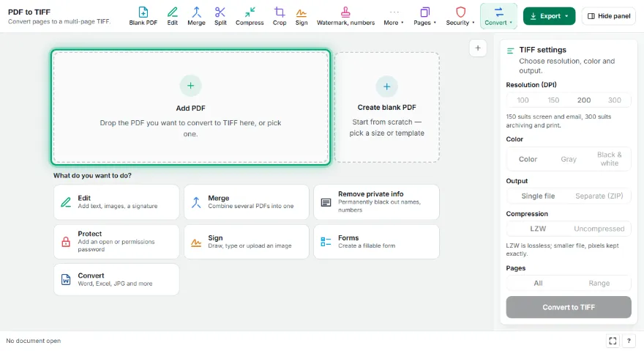Select Separate (ZIP) output option
This screenshot has width=644, height=351.
[x=599, y=196]
